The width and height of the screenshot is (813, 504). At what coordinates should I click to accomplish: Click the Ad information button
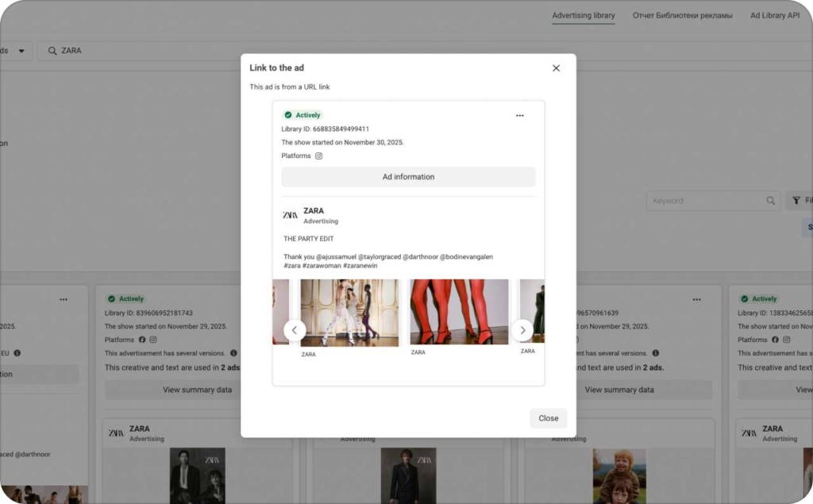click(x=408, y=176)
